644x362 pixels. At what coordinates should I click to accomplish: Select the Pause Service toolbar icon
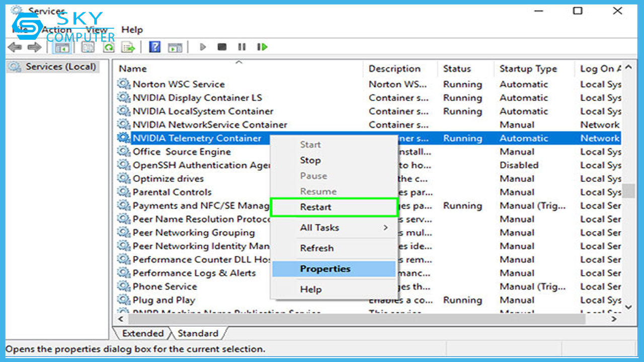point(242,47)
